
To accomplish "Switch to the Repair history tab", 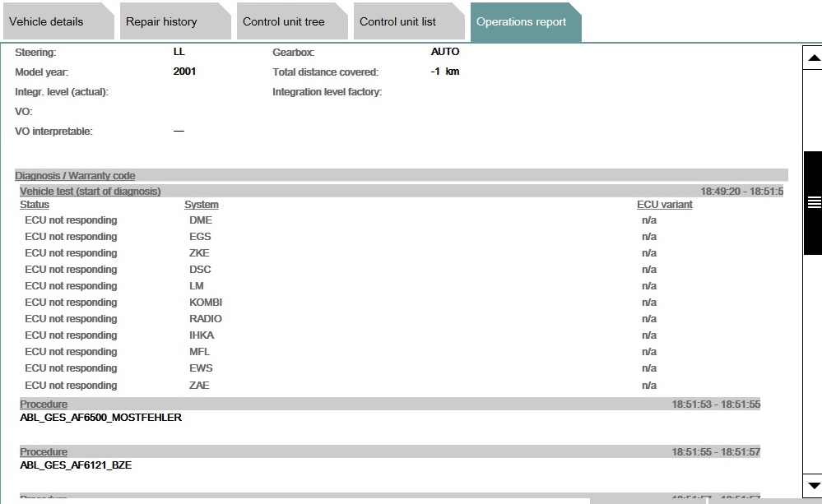I will (161, 22).
